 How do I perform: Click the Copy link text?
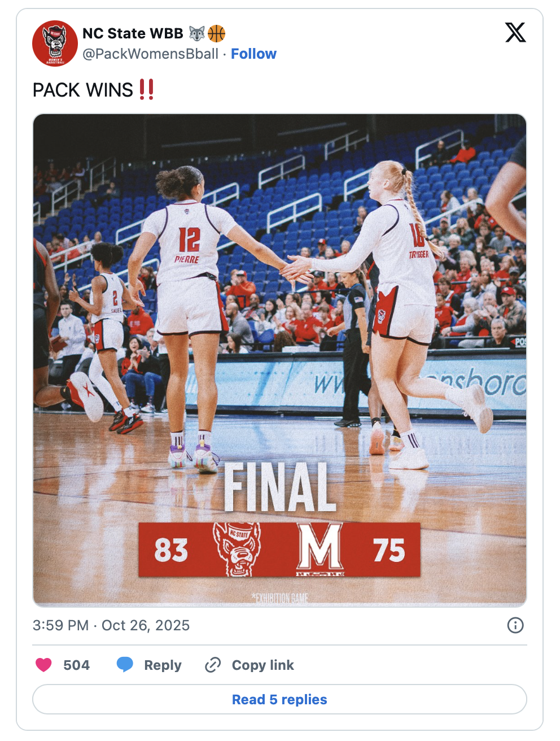pyautogui.click(x=262, y=665)
